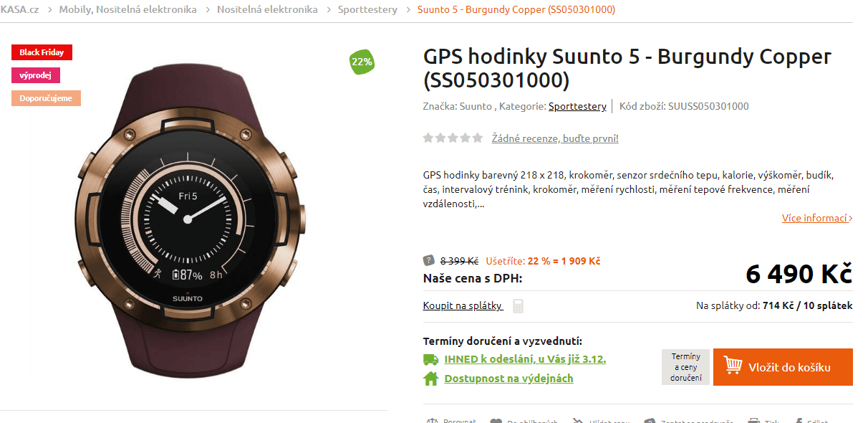Select Nositelná elektronika in the breadcrumb
Image resolution: width=868 pixels, height=423 pixels.
[x=267, y=9]
